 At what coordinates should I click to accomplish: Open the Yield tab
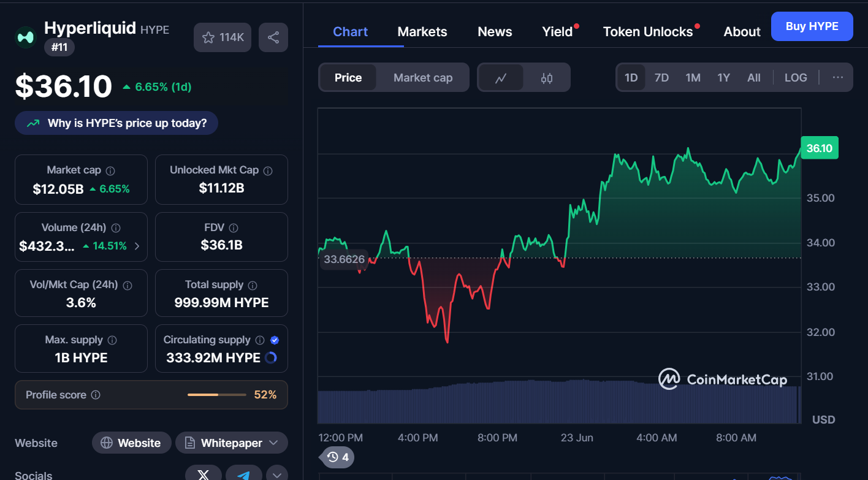(557, 32)
